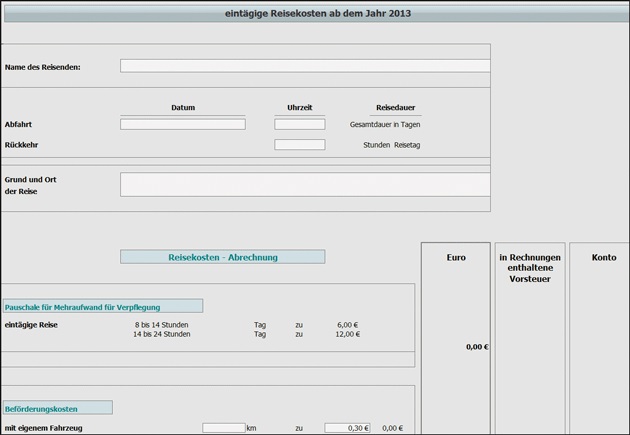Image resolution: width=630 pixels, height=435 pixels.
Task: Select the Pauschale für Mehraufwand für Verpflegung header
Action: click(102, 306)
